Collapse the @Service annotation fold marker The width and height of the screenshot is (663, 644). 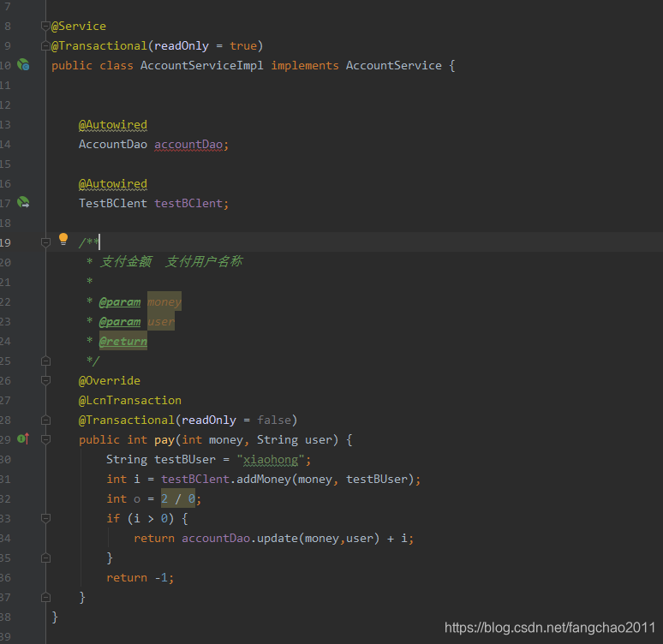coord(45,27)
